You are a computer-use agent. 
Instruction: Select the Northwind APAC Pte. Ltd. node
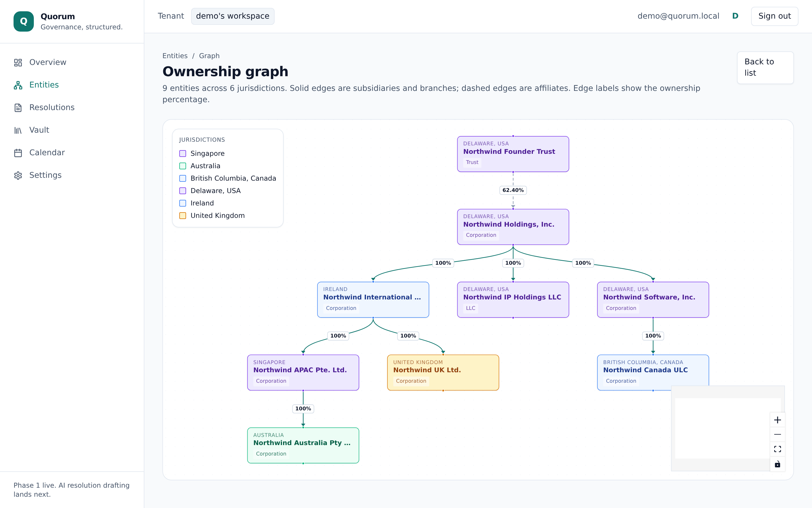click(x=303, y=373)
